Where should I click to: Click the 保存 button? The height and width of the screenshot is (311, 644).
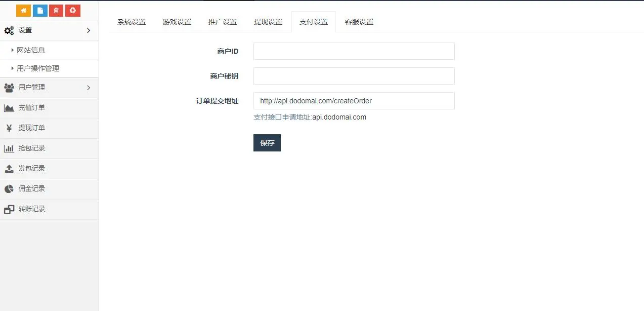(x=267, y=143)
